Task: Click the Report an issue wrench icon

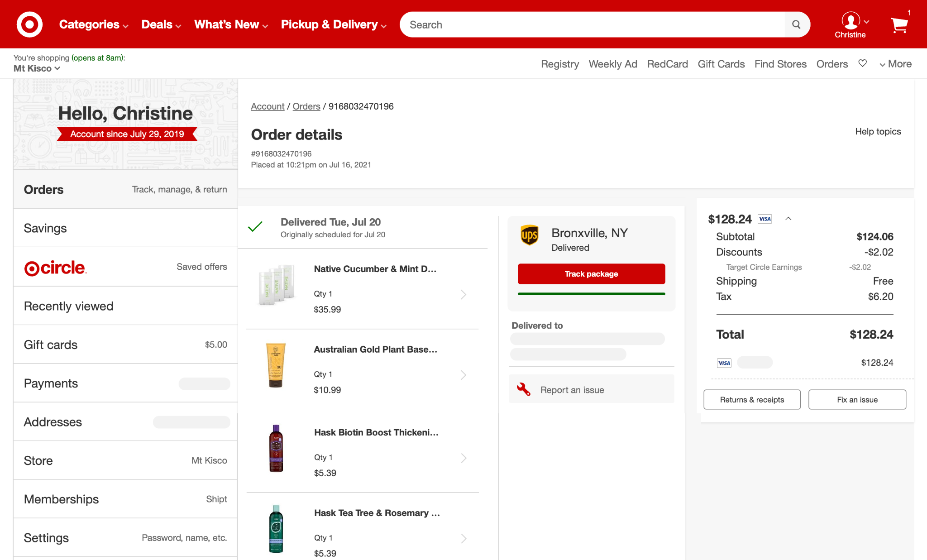Action: [x=525, y=389]
